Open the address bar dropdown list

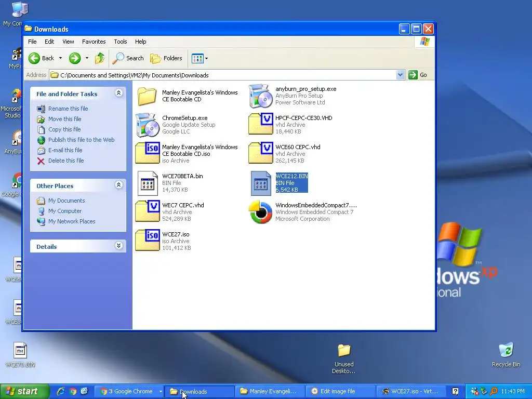(401, 75)
